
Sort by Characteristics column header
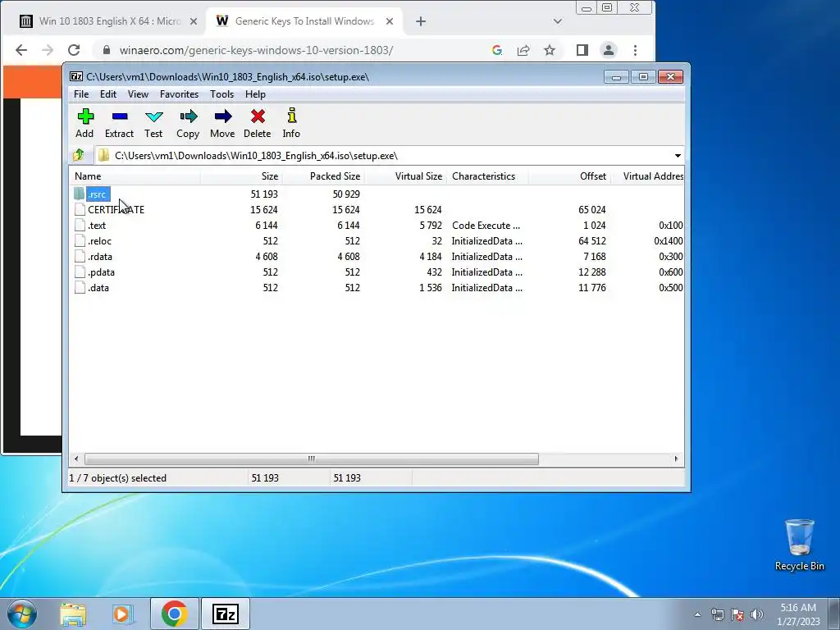pyautogui.click(x=487, y=176)
